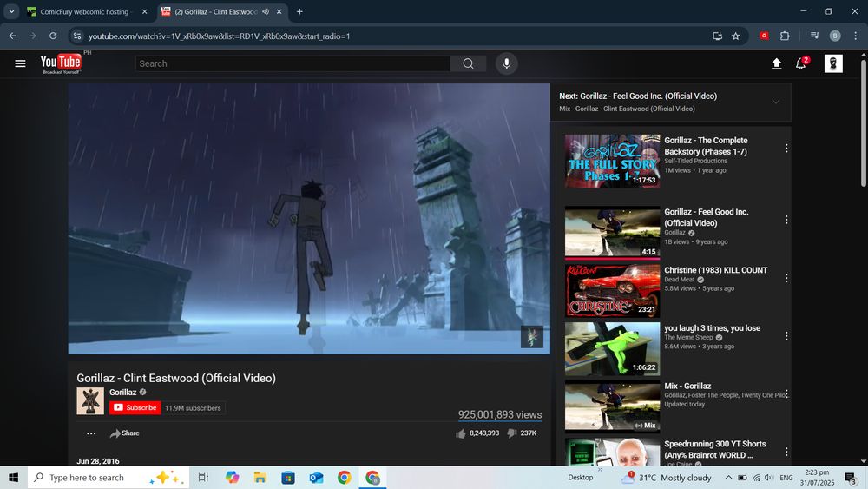Screen dimensions: 868x489
Task: Click the Windows 'Type here to search' box
Action: [x=108, y=478]
